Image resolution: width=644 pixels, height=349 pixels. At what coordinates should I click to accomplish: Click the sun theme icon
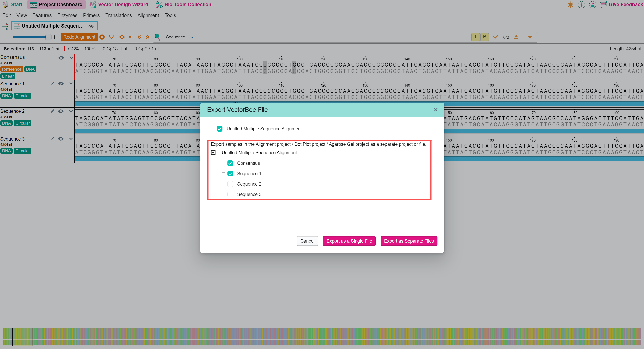(x=570, y=5)
